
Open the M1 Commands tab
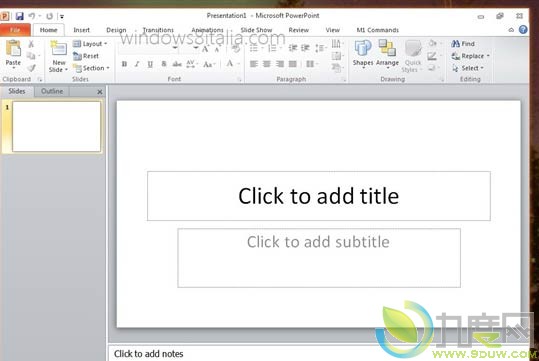[377, 30]
